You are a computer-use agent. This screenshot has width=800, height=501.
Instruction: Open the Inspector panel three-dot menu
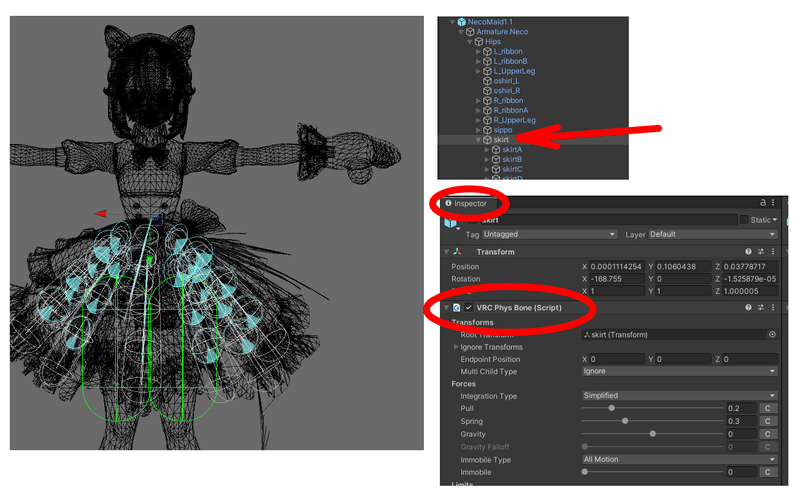coord(773,203)
